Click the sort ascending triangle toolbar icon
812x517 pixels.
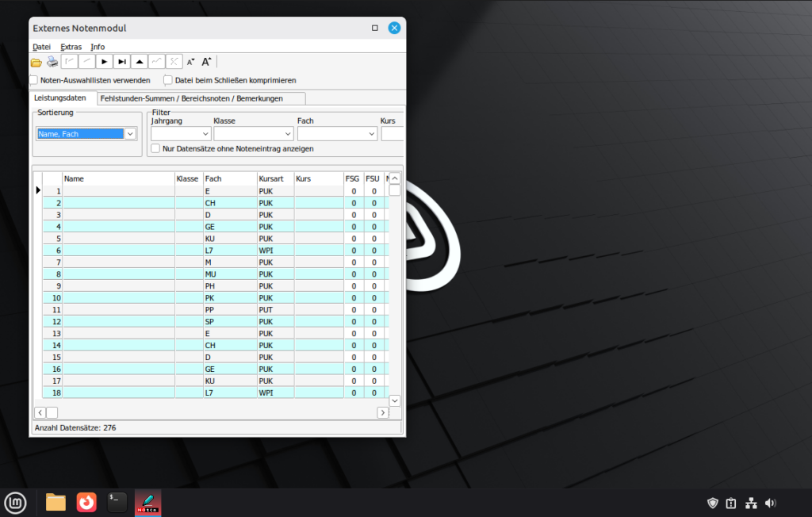coord(138,61)
